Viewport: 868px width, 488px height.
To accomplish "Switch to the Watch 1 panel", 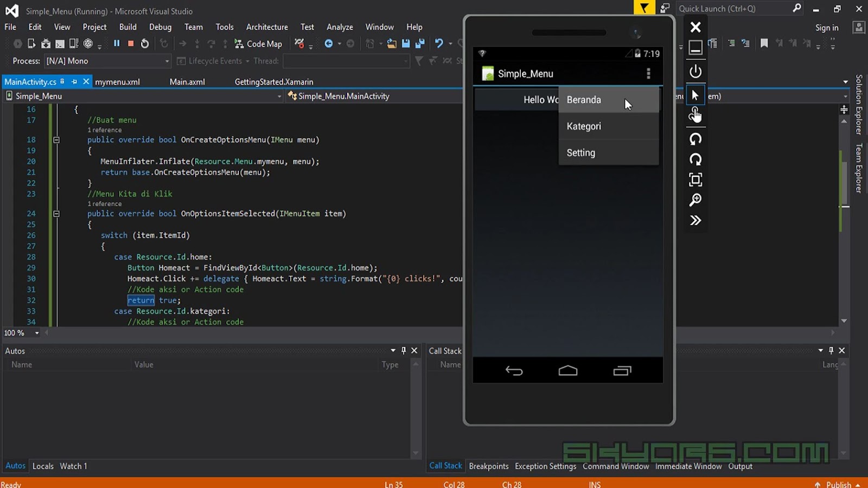I will pyautogui.click(x=73, y=466).
